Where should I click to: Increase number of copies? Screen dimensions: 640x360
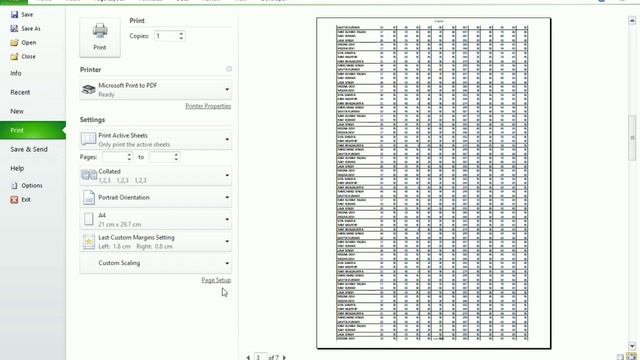[x=181, y=33]
